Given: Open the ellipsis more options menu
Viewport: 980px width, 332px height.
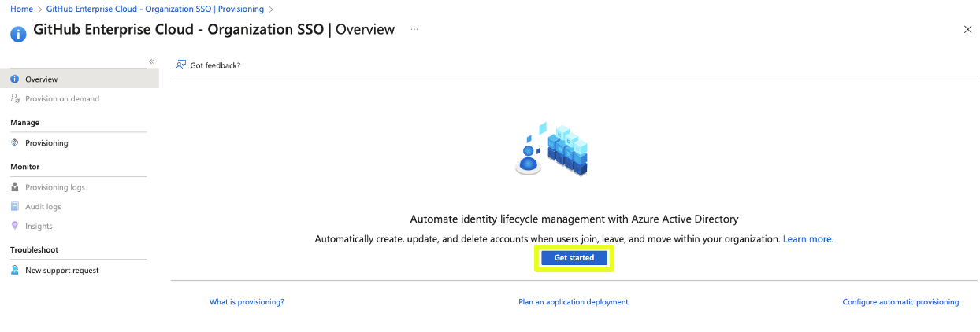Looking at the screenshot, I should click(414, 29).
